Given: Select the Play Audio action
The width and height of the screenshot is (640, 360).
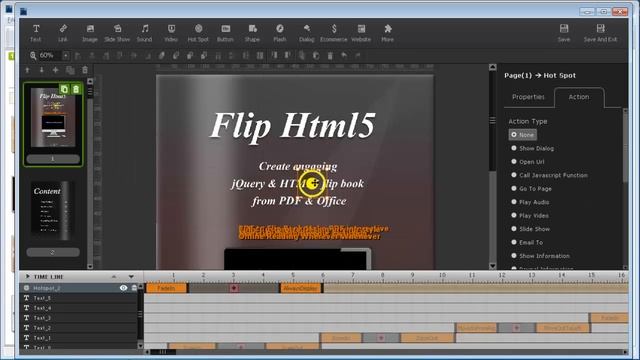Looking at the screenshot, I should [530, 202].
